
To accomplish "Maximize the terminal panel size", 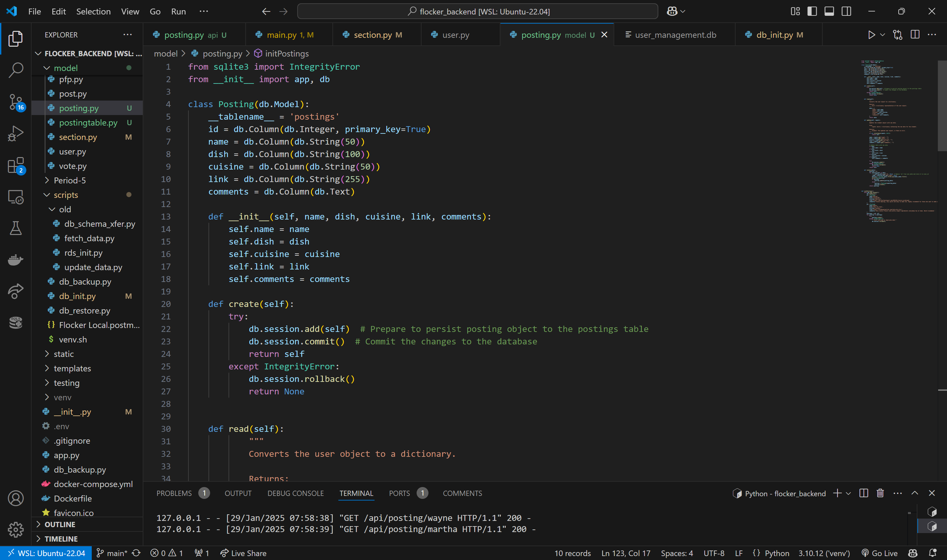I will tap(915, 493).
